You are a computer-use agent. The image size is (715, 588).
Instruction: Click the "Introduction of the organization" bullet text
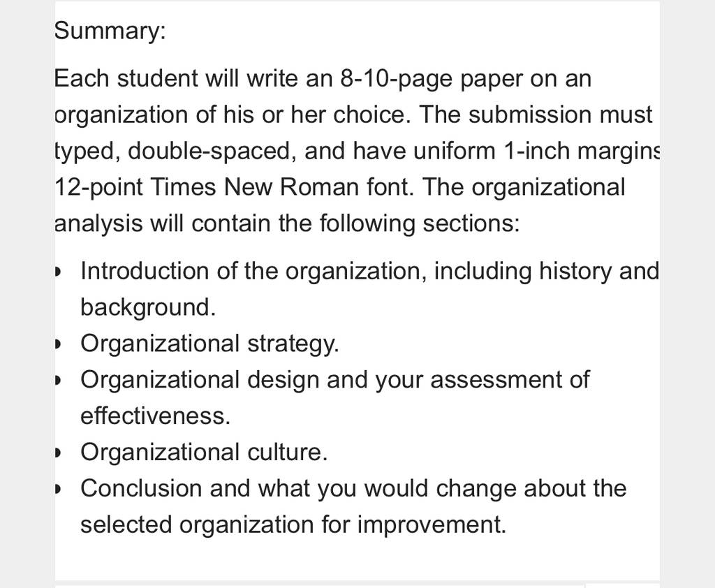(x=250, y=272)
